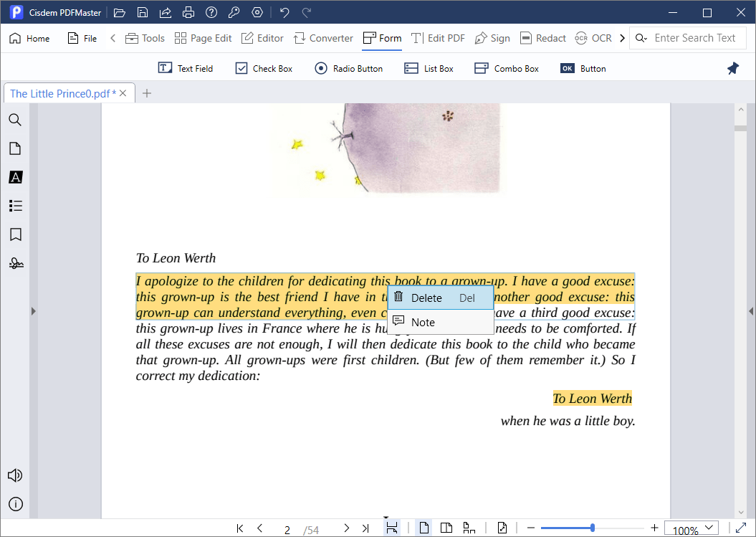This screenshot has height=537, width=756.
Task: Expand the left side panel arrow
Action: [x=33, y=311]
